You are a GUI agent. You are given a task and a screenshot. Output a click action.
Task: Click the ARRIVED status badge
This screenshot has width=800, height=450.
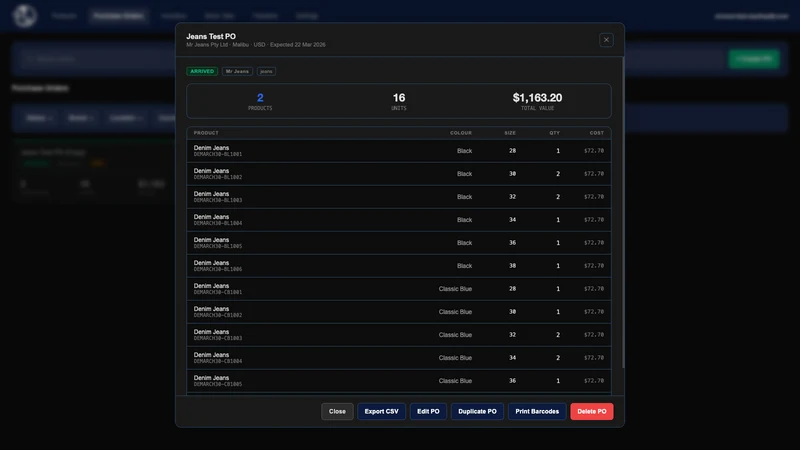click(202, 71)
